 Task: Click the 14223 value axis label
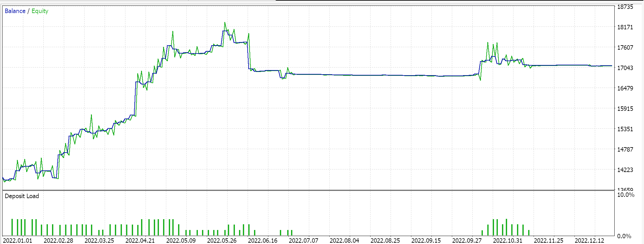[x=625, y=170]
